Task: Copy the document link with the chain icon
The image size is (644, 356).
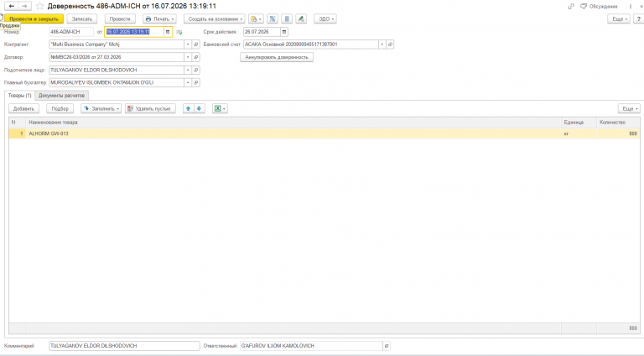Action: point(571,6)
